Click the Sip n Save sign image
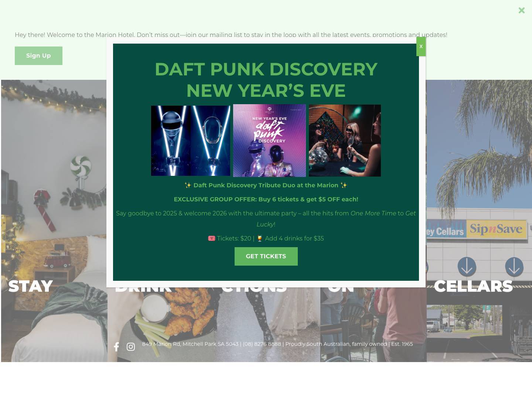 click(496, 229)
